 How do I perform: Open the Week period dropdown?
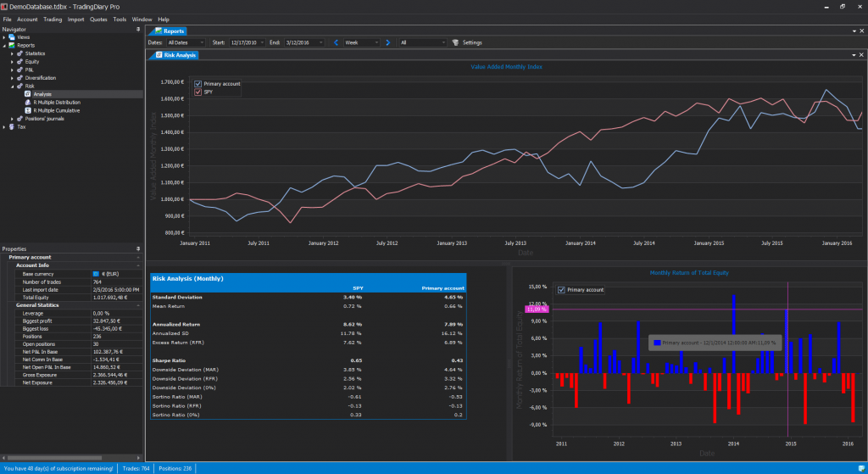361,42
